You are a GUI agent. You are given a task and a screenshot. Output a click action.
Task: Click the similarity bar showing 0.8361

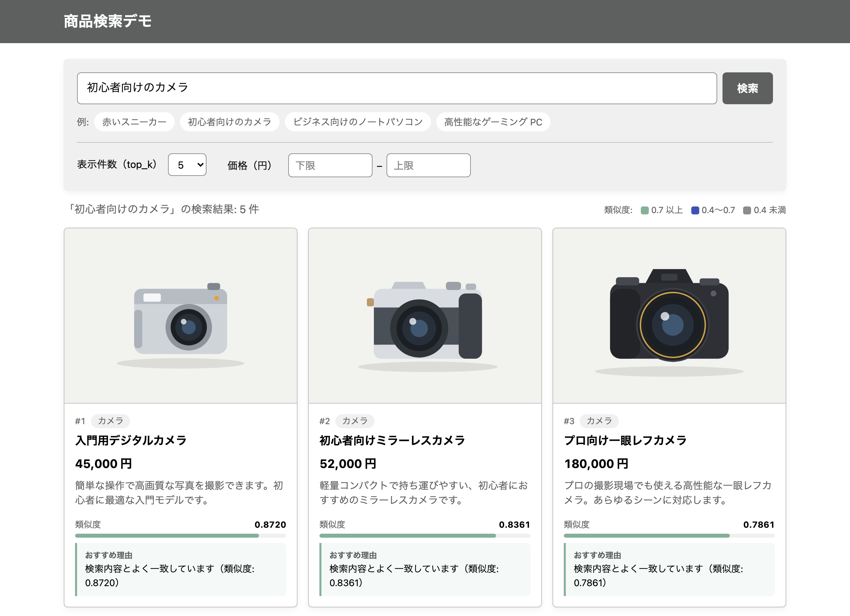425,535
